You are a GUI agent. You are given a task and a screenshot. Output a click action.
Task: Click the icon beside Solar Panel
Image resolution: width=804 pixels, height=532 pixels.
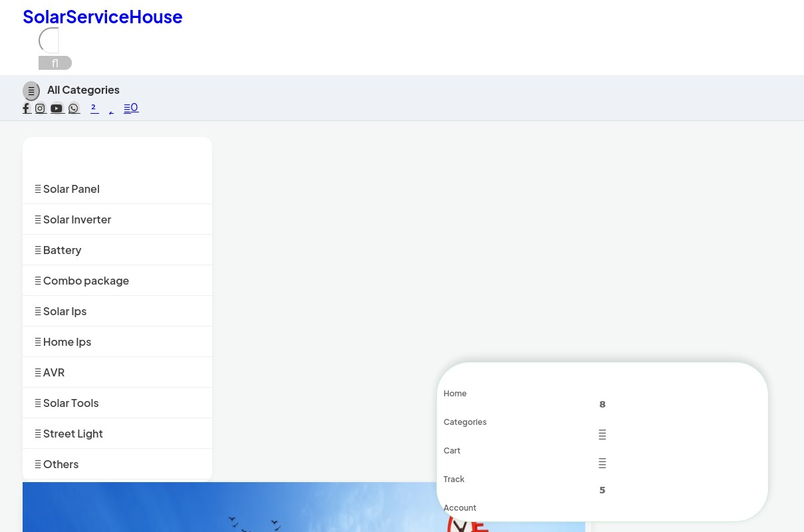click(x=38, y=189)
